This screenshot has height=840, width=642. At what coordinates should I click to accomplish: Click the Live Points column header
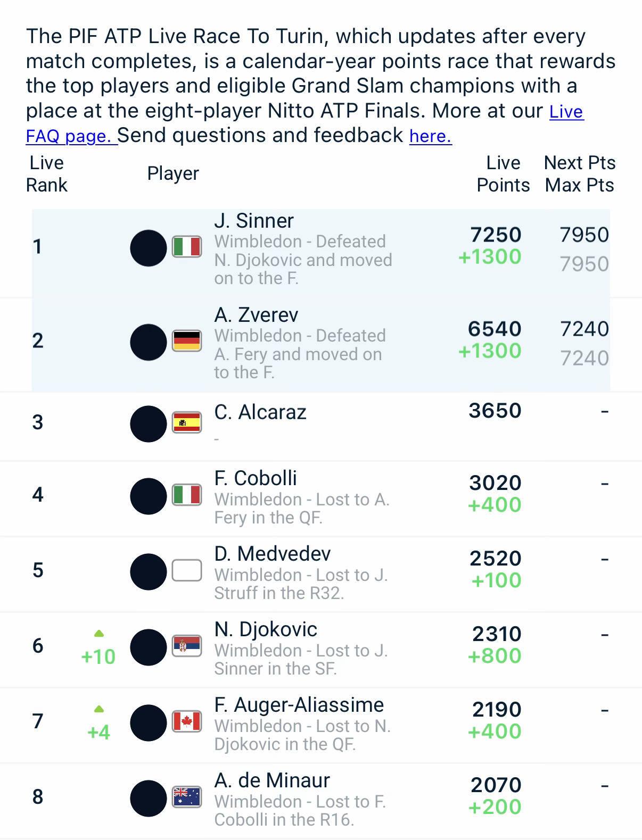[503, 174]
